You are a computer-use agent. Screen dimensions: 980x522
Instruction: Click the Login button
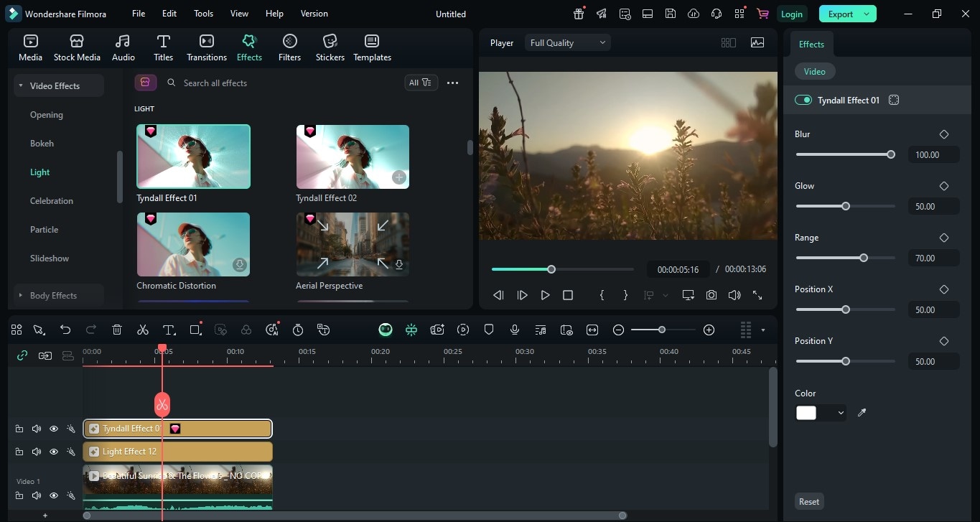coord(792,14)
